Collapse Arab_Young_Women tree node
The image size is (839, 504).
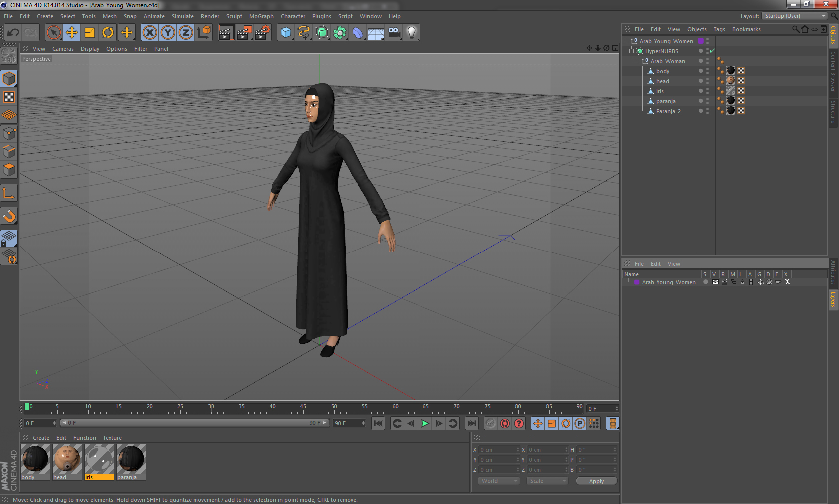pos(626,41)
